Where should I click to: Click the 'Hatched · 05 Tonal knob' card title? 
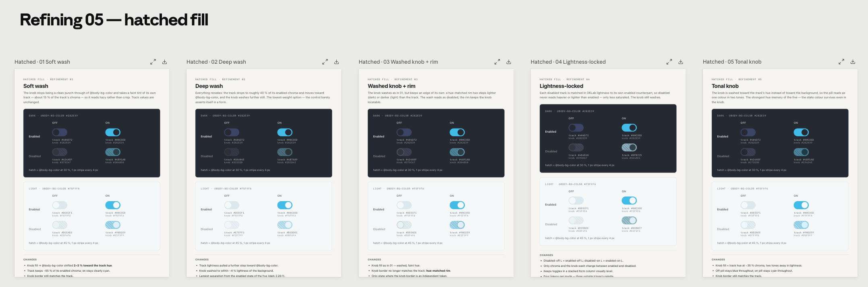point(732,62)
